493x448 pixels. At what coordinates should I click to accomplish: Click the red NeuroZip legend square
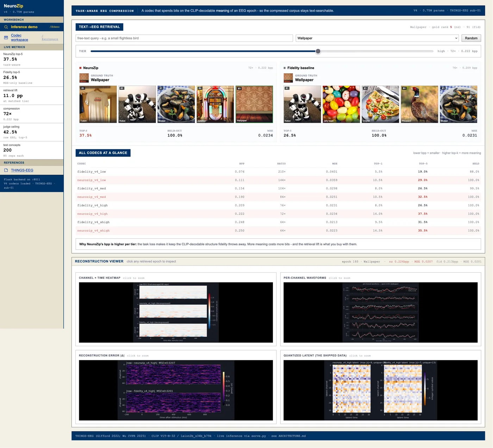[x=80, y=68]
